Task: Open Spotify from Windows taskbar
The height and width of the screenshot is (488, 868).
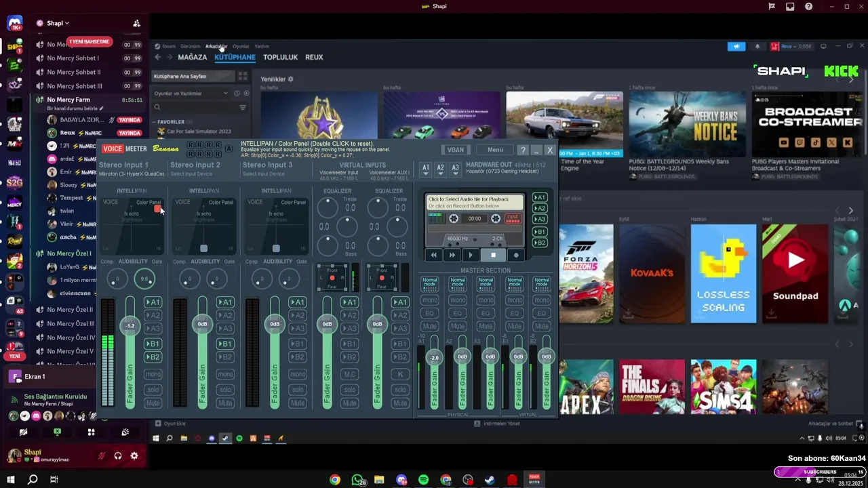Action: [x=424, y=480]
